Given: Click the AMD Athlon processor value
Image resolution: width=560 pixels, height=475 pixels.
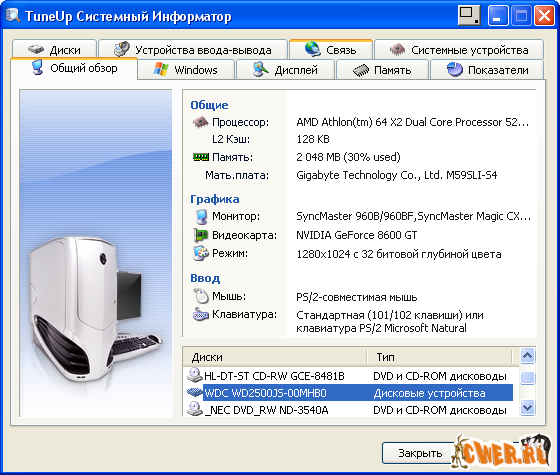Looking at the screenshot, I should [412, 122].
